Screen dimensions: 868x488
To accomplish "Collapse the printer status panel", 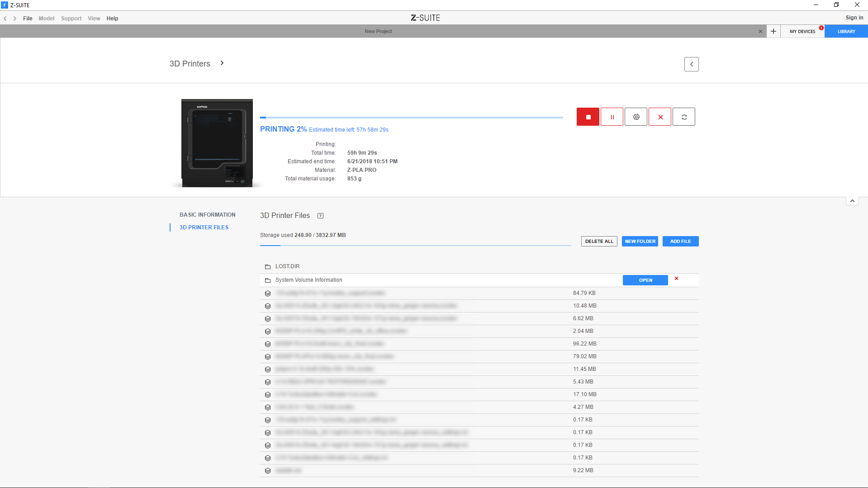I will pyautogui.click(x=852, y=201).
